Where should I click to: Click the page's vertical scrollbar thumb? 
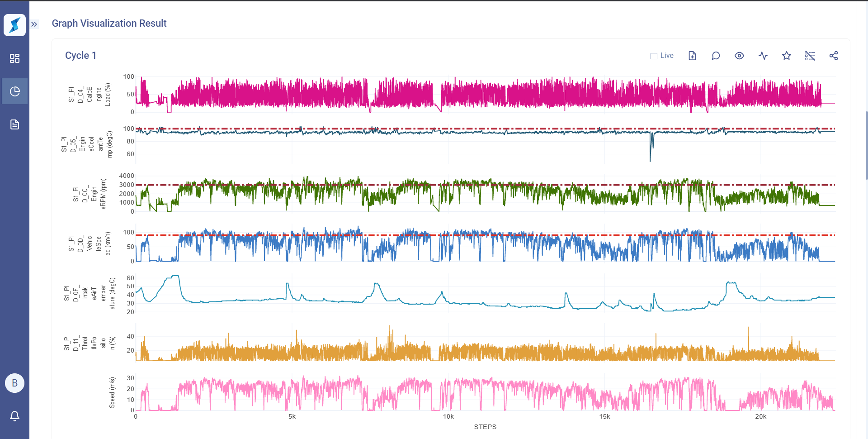[866, 145]
